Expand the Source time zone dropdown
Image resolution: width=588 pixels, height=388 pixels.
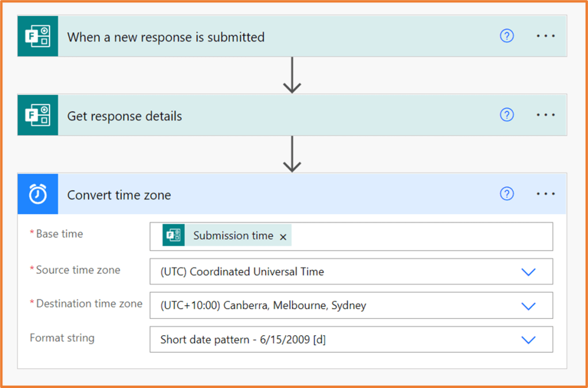pyautogui.click(x=528, y=272)
